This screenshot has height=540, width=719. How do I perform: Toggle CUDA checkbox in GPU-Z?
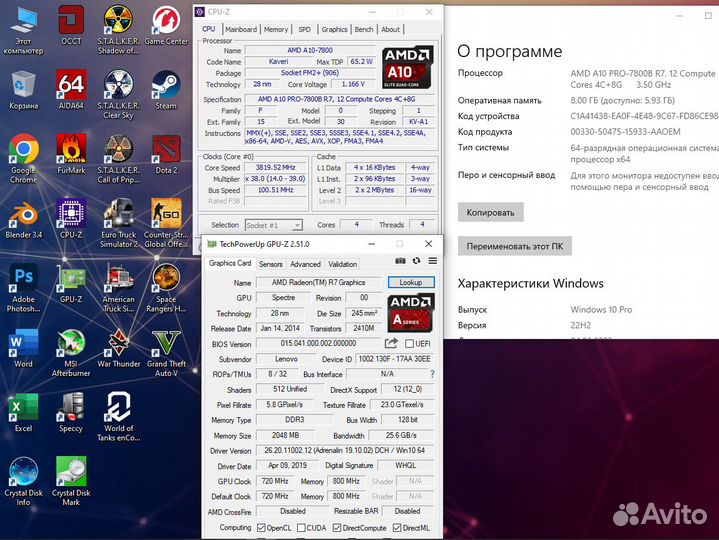[301, 528]
